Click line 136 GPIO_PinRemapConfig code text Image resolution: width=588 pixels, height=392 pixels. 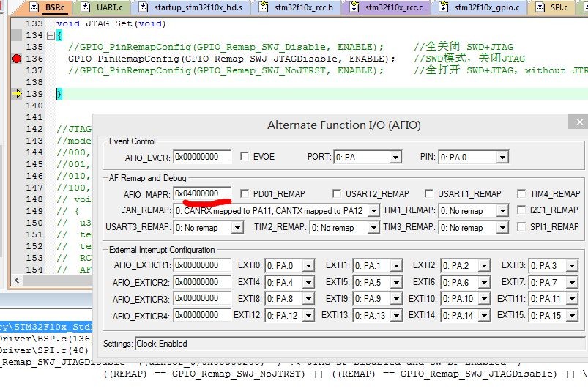point(231,59)
